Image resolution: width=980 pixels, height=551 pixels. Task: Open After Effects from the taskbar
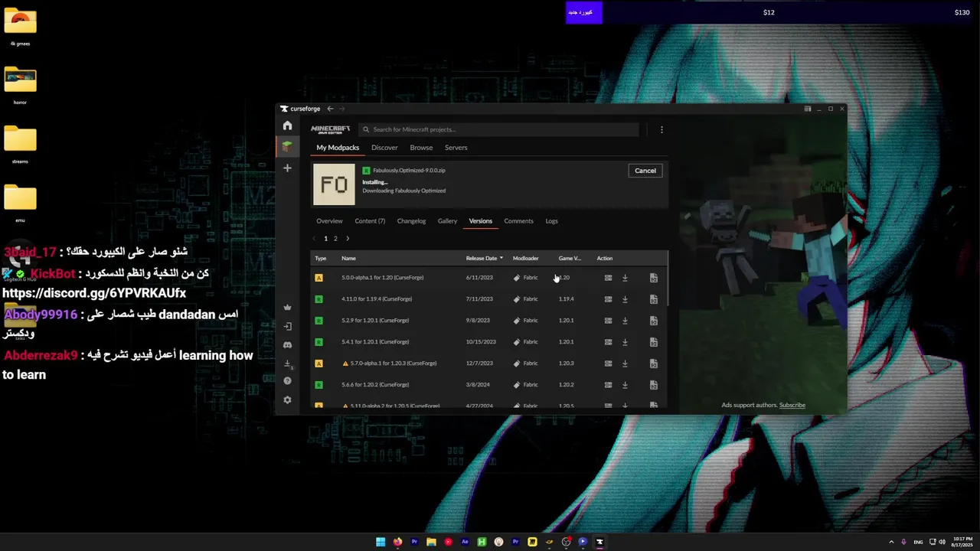coord(465,542)
